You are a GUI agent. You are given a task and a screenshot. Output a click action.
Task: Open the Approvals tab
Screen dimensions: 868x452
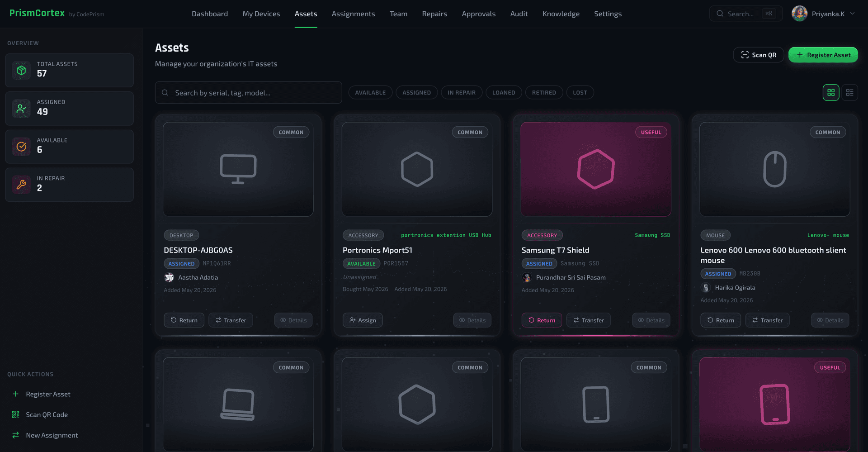click(478, 14)
